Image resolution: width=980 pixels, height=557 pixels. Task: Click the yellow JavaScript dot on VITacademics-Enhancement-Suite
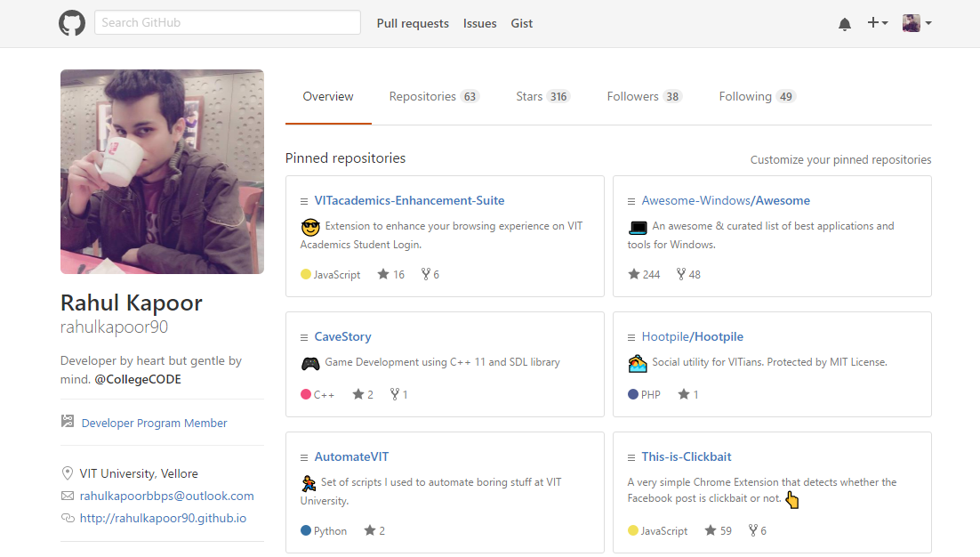coord(306,274)
